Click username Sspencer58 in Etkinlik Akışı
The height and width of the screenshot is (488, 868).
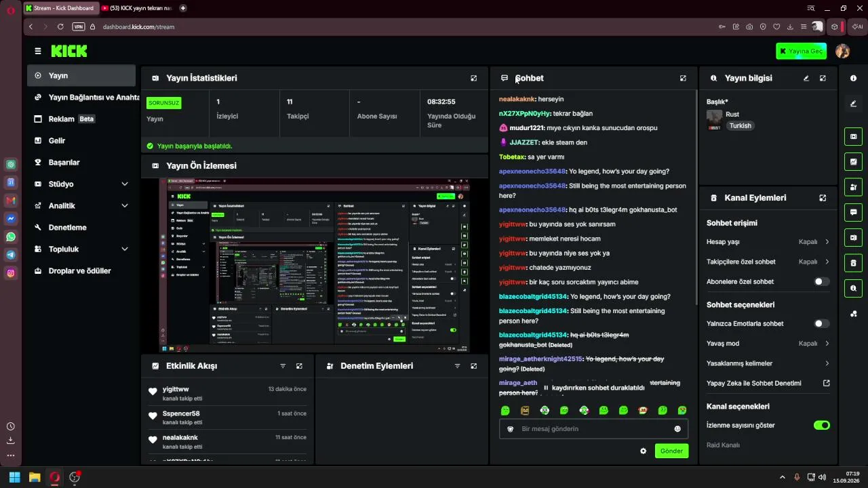point(181,413)
